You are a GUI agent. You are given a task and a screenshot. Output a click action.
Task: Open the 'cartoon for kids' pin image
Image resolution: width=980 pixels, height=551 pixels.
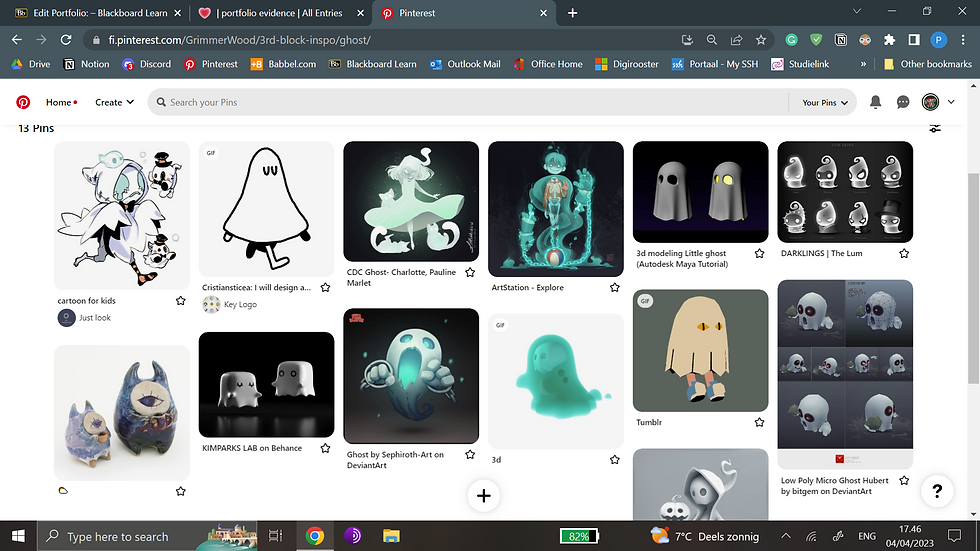[122, 215]
